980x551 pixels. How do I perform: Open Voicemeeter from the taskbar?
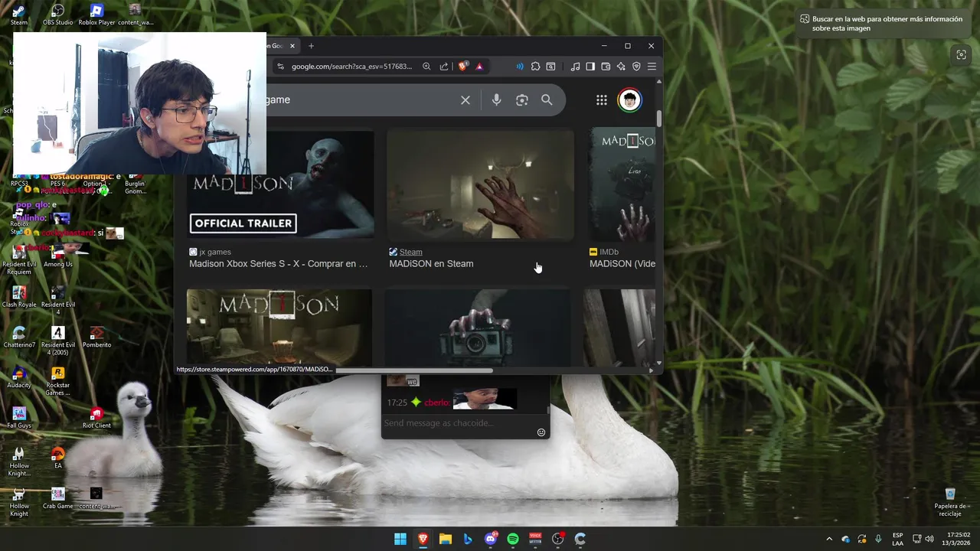pos(535,539)
